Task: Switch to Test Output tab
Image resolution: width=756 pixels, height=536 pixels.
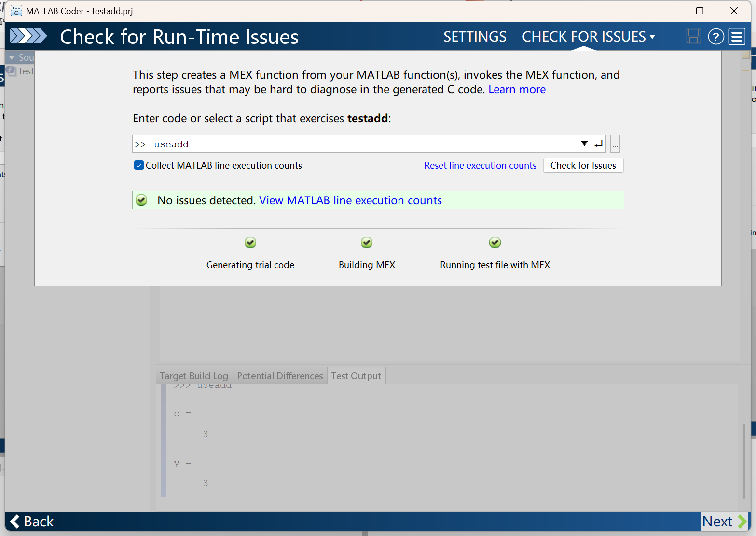Action: point(356,376)
